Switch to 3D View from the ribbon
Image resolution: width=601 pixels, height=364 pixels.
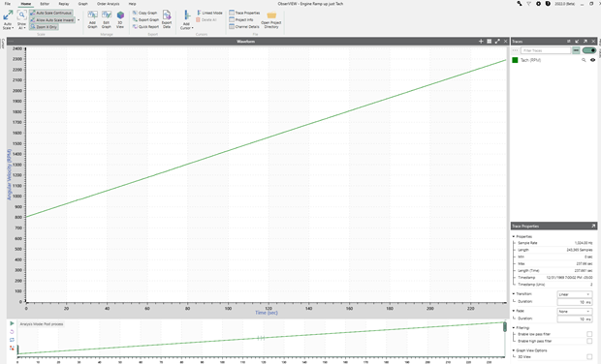point(120,15)
